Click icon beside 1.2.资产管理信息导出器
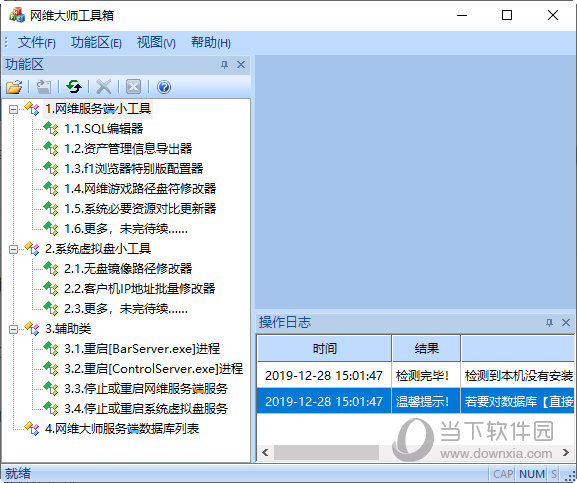Screen dimensions: 577x483 coord(51,148)
